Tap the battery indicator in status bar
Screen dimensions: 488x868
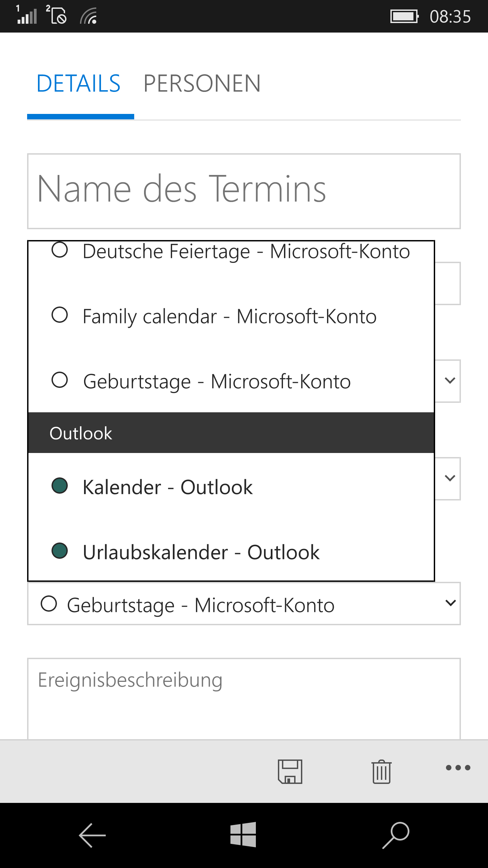(405, 16)
